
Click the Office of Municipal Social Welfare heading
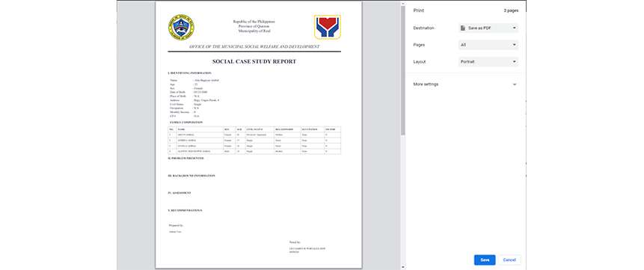click(x=254, y=47)
